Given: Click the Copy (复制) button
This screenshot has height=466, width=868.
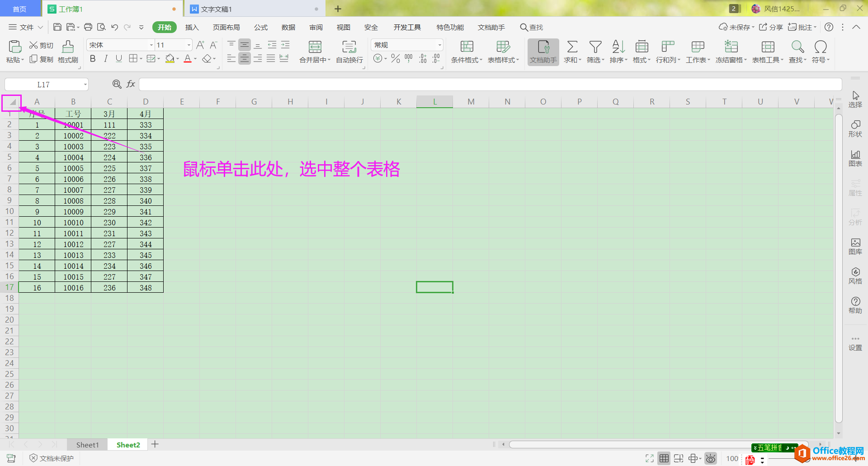Looking at the screenshot, I should click(41, 59).
